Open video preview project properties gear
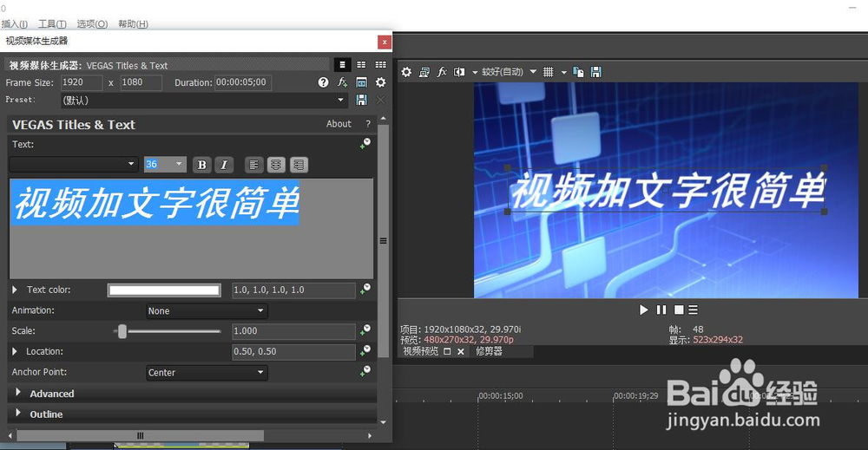The width and height of the screenshot is (868, 450). click(x=406, y=72)
